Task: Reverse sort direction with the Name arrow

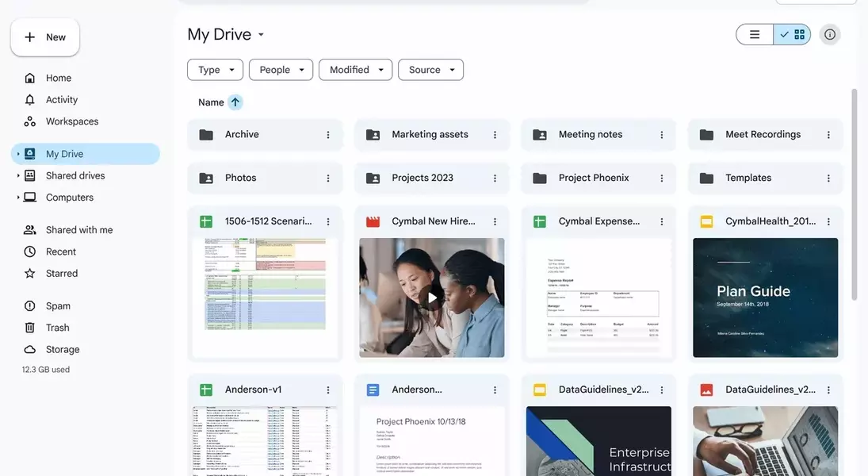Action: pyautogui.click(x=235, y=102)
